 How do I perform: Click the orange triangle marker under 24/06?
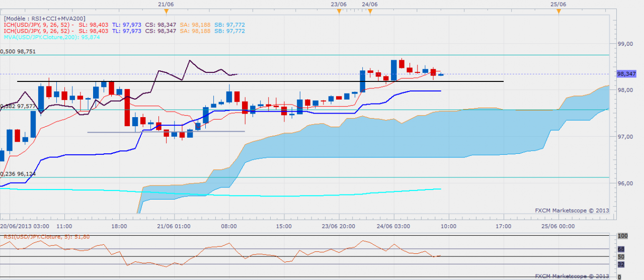[370, 11]
